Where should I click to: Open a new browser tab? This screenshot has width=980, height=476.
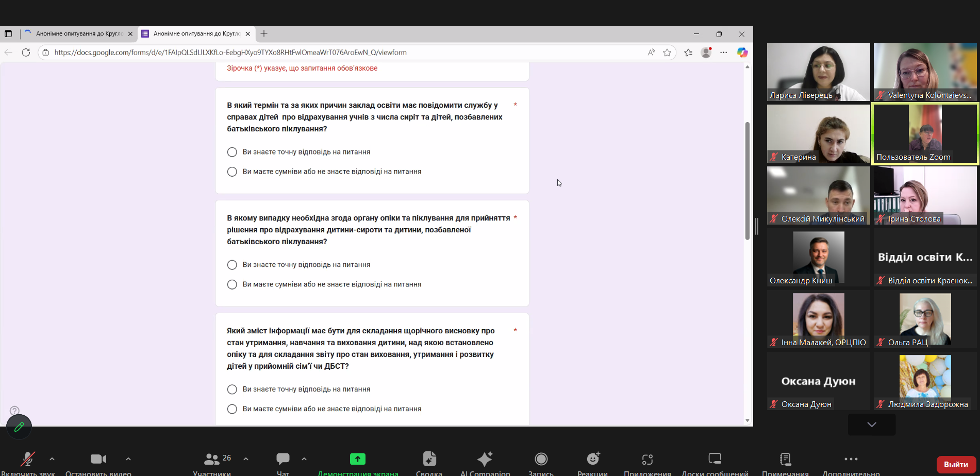point(264,33)
